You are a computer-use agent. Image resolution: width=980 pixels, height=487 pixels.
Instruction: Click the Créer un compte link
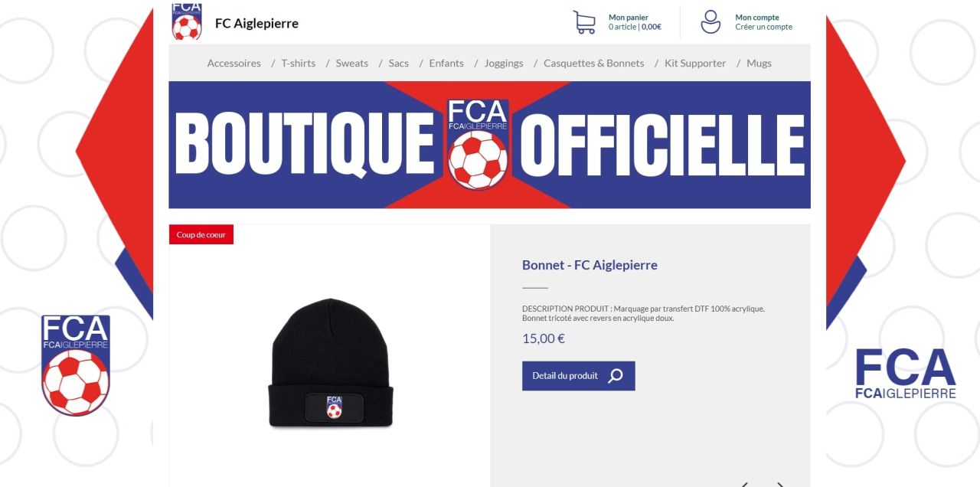click(x=763, y=27)
